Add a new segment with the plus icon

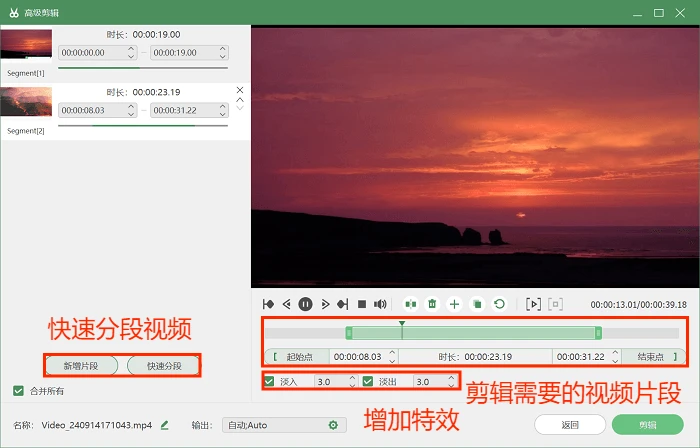[454, 304]
